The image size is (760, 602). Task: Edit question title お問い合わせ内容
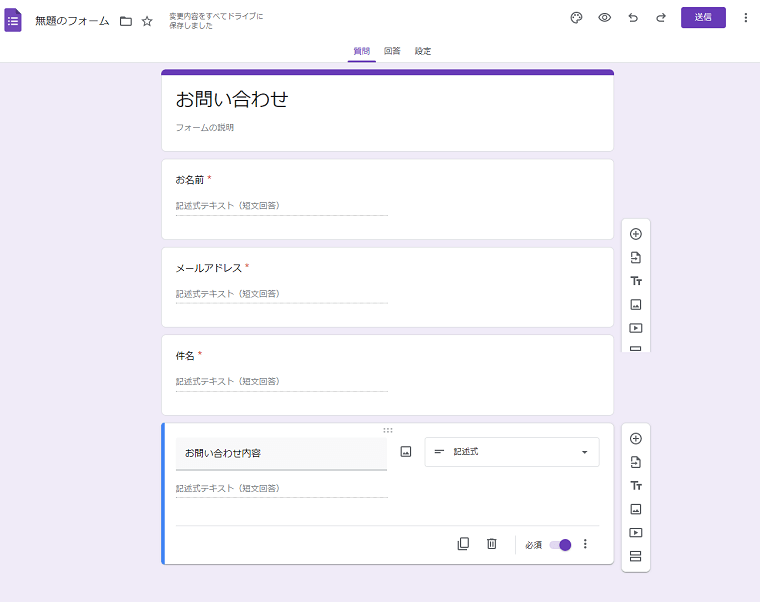coord(281,454)
